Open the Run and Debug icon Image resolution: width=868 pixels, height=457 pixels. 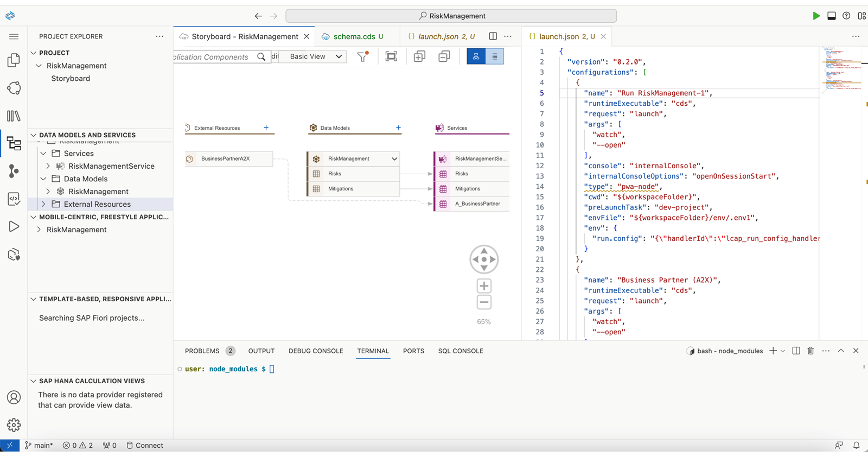(14, 226)
